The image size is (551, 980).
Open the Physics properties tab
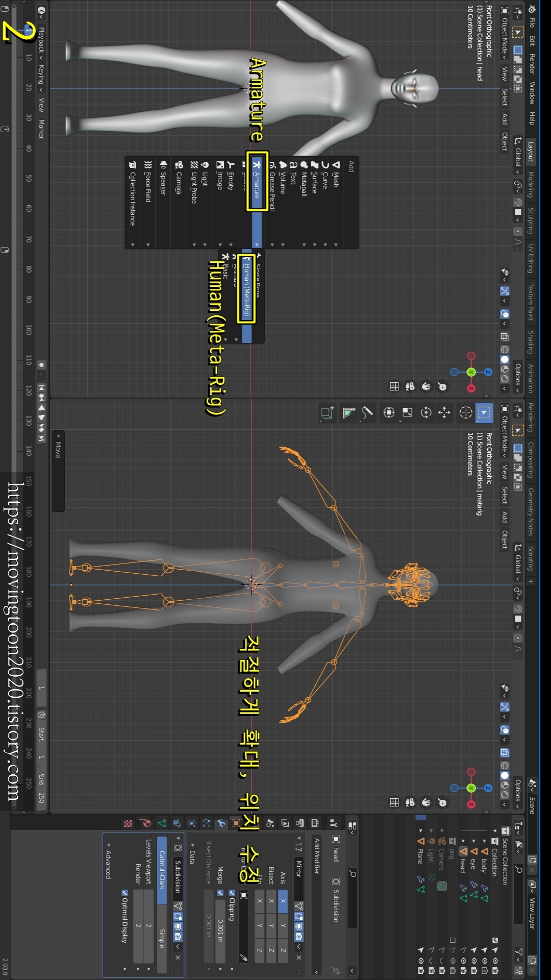pos(191,823)
